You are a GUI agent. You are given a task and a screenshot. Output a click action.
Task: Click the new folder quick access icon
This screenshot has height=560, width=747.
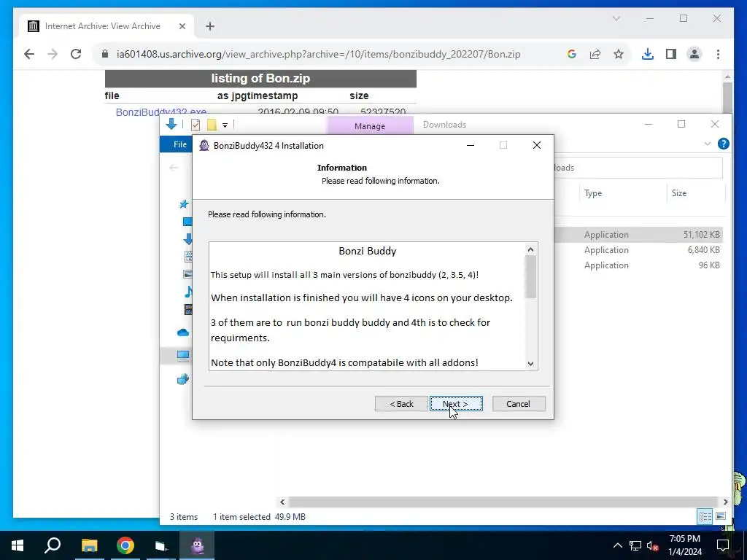(212, 125)
